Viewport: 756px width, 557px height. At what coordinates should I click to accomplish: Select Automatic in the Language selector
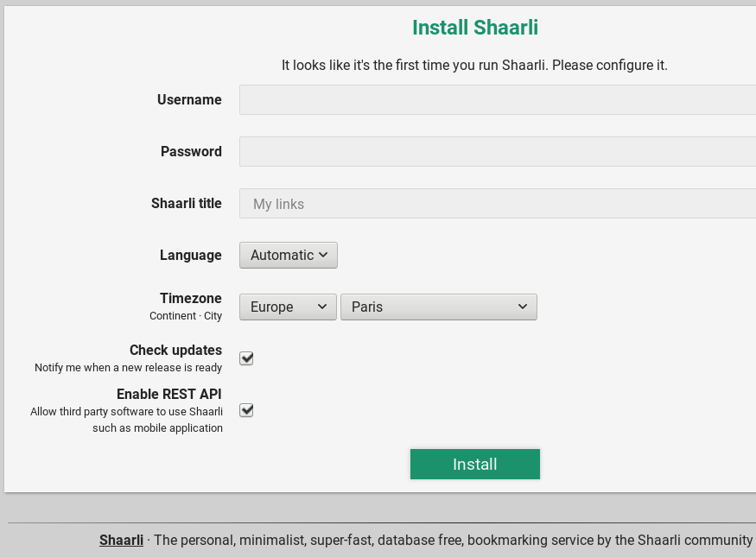pyautogui.click(x=288, y=255)
